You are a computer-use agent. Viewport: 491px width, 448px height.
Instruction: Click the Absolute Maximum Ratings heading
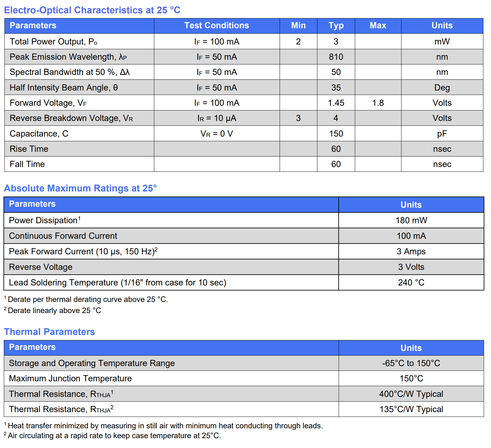click(x=80, y=188)
